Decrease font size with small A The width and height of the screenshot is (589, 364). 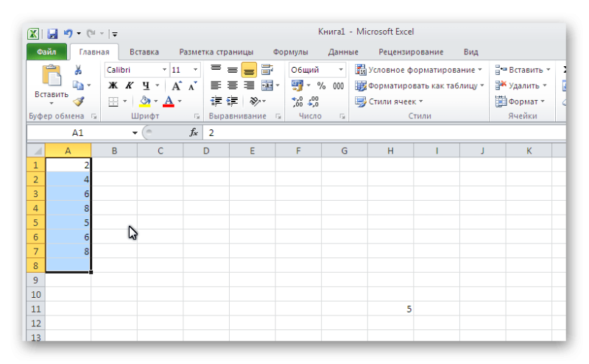(x=192, y=86)
